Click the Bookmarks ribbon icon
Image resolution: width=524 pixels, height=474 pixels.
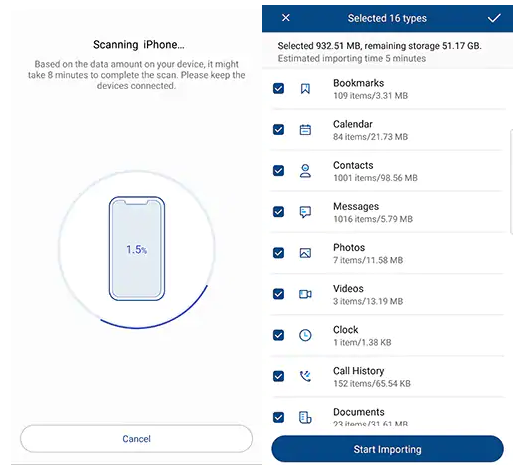click(305, 89)
